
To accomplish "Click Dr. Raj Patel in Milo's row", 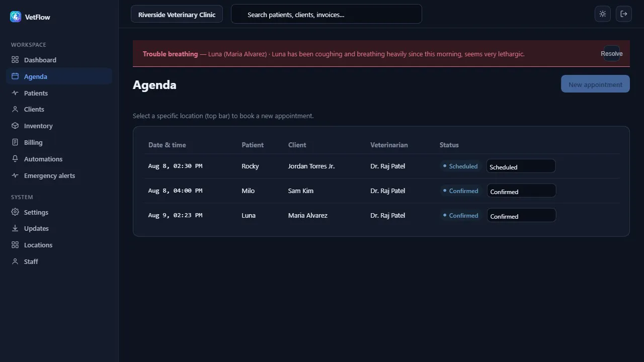I will 387,191.
